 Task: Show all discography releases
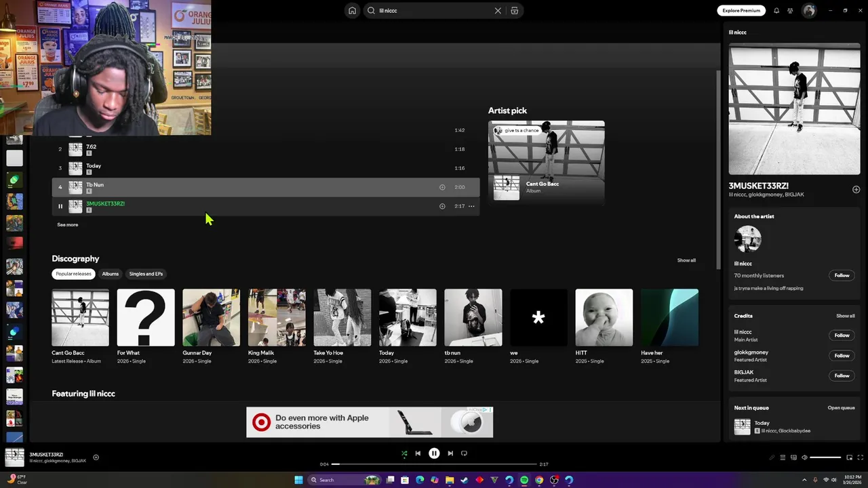point(686,260)
